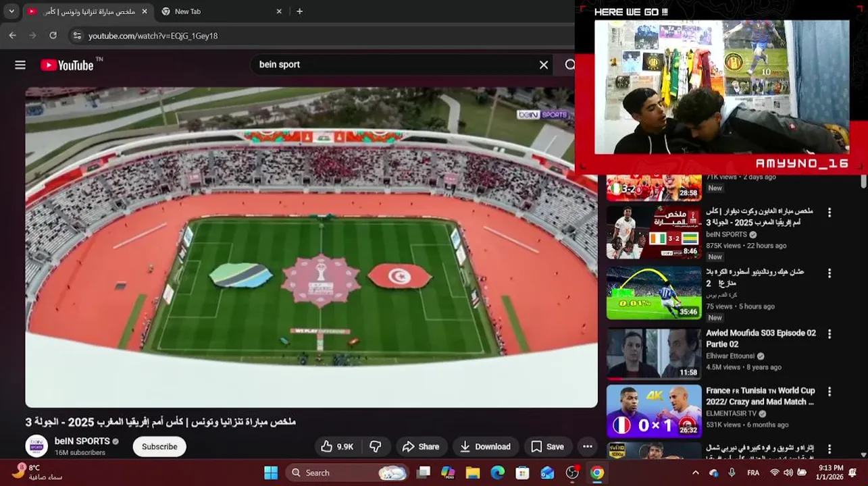
Task: Dislike the video with the thumbs-down icon
Action: [376, 447]
